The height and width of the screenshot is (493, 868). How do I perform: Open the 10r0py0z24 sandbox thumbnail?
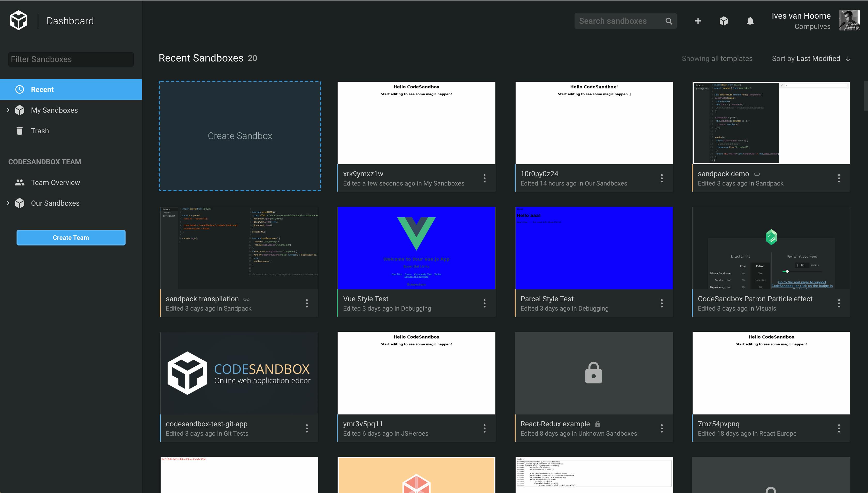(x=594, y=123)
